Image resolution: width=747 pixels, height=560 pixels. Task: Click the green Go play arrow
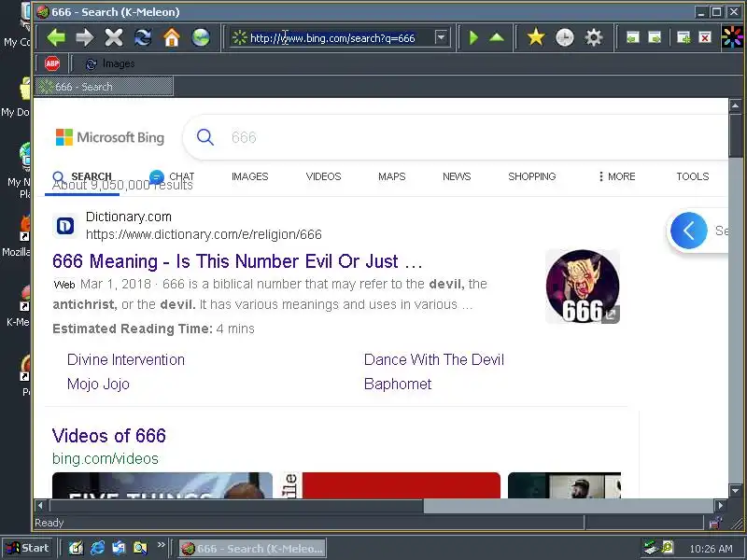(473, 37)
